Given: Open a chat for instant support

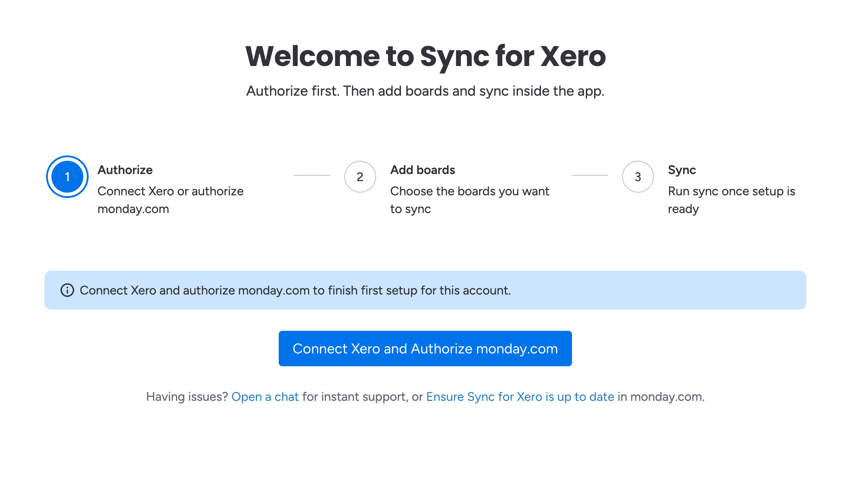Looking at the screenshot, I should pyautogui.click(x=265, y=397).
